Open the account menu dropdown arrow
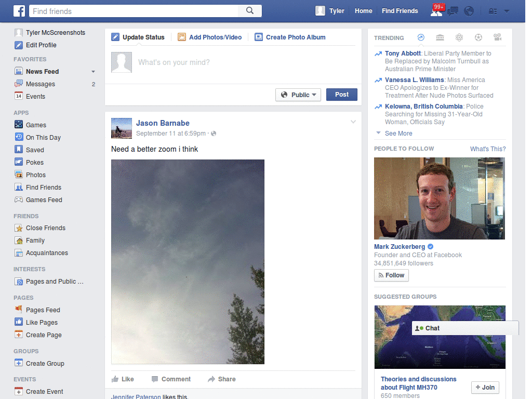Viewport: 532px width, 399px height. click(x=507, y=11)
